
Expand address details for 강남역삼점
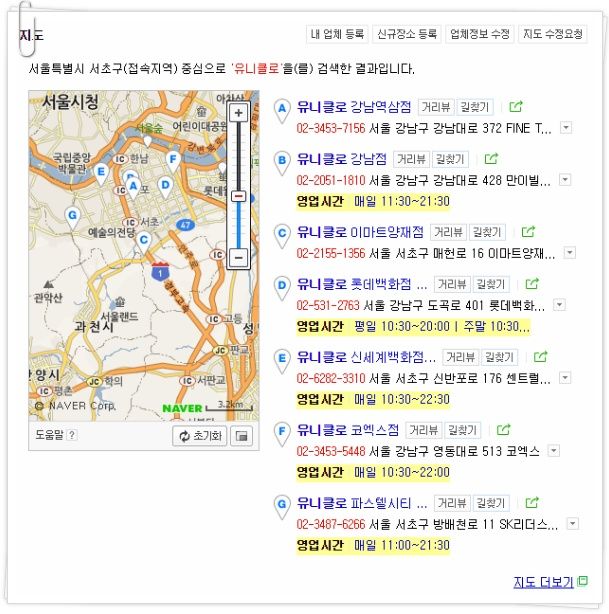(566, 128)
